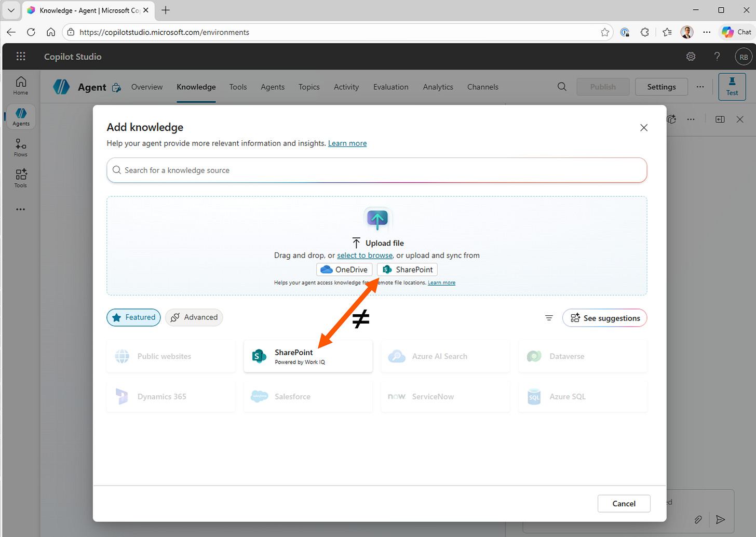Refresh the browser page
Image resolution: width=756 pixels, height=537 pixels.
pyautogui.click(x=31, y=32)
